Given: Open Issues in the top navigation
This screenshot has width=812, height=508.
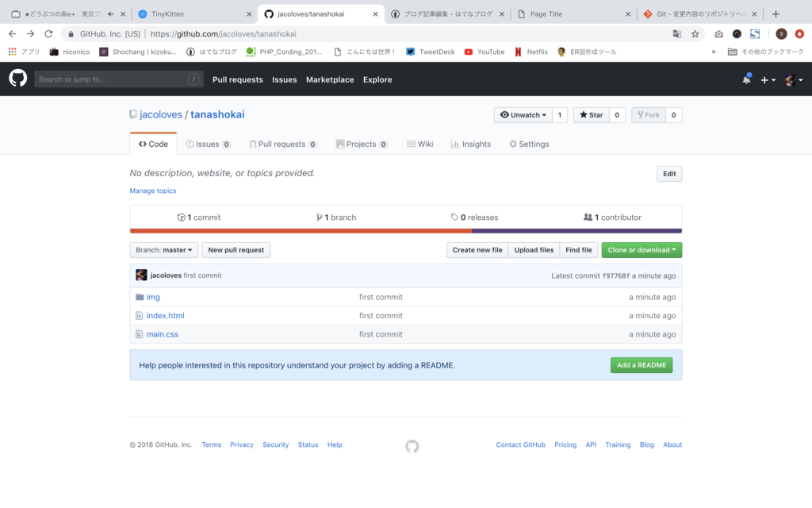Looking at the screenshot, I should click(285, 80).
